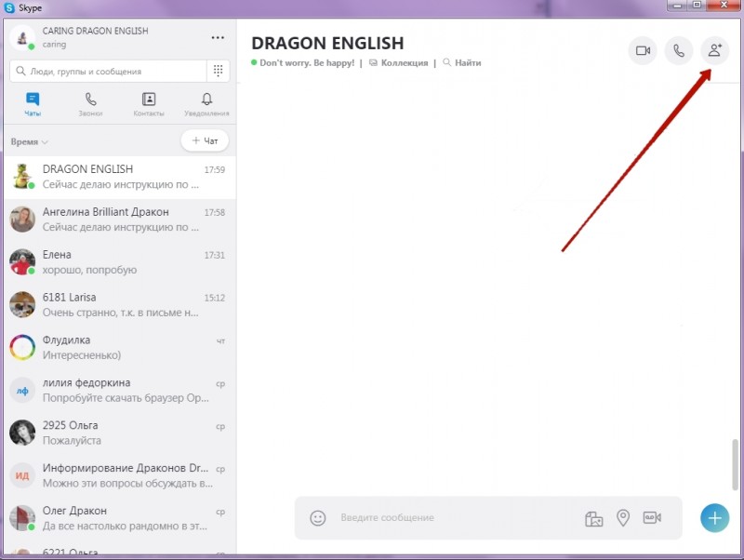The width and height of the screenshot is (744, 560).
Task: Click the ИД initials avatar
Action: click(x=22, y=475)
